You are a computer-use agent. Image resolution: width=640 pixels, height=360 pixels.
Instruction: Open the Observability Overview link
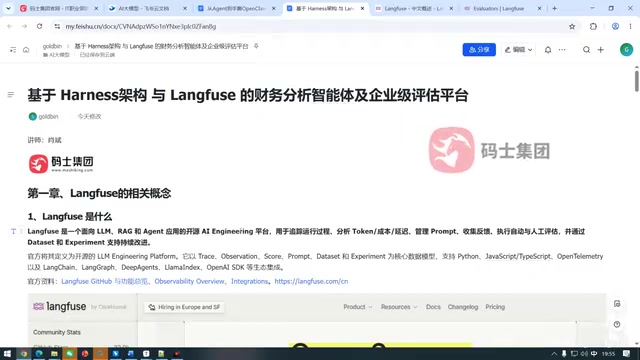[189, 281]
